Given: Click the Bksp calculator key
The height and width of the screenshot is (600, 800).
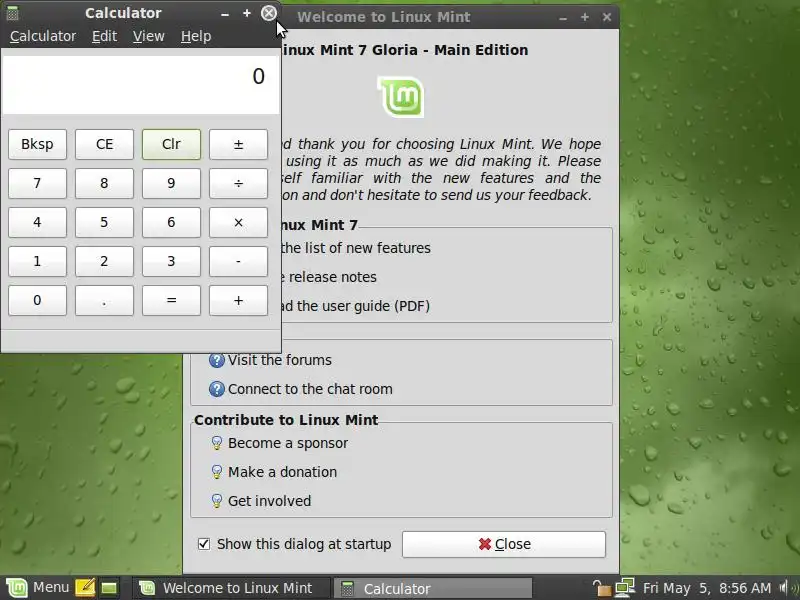Looking at the screenshot, I should [37, 144].
